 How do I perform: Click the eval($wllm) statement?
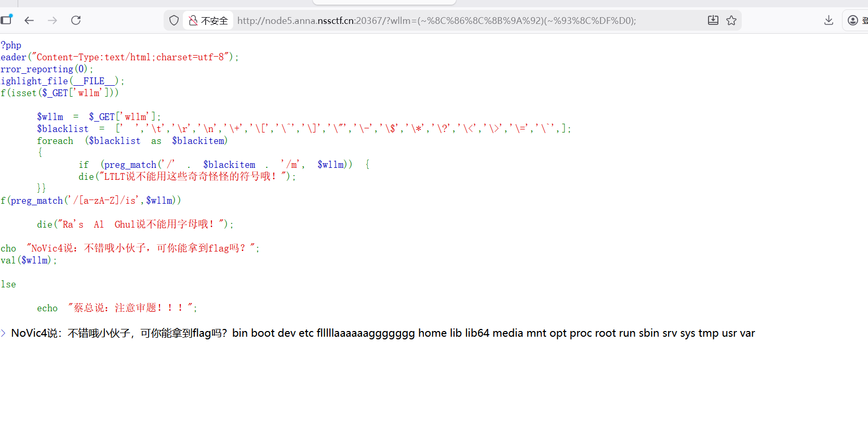pos(29,260)
